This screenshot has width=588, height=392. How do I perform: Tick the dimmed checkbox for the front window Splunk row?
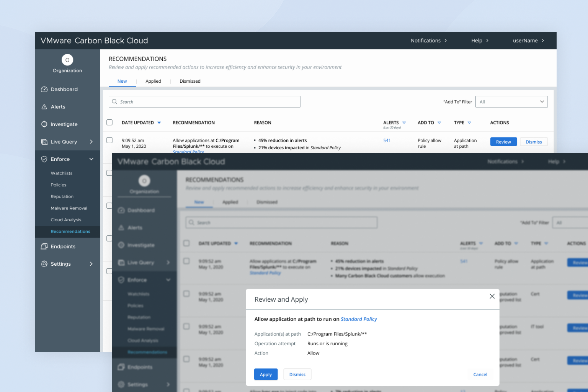tap(186, 261)
